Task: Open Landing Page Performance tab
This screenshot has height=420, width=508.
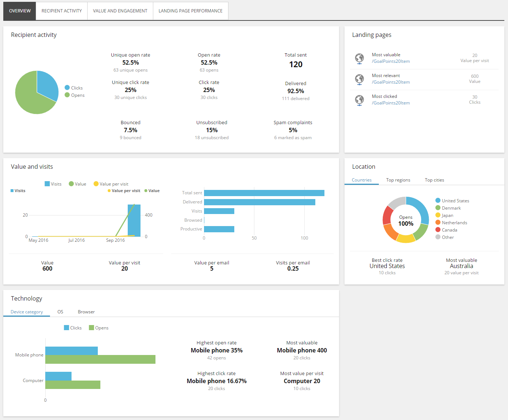Action: (190, 11)
